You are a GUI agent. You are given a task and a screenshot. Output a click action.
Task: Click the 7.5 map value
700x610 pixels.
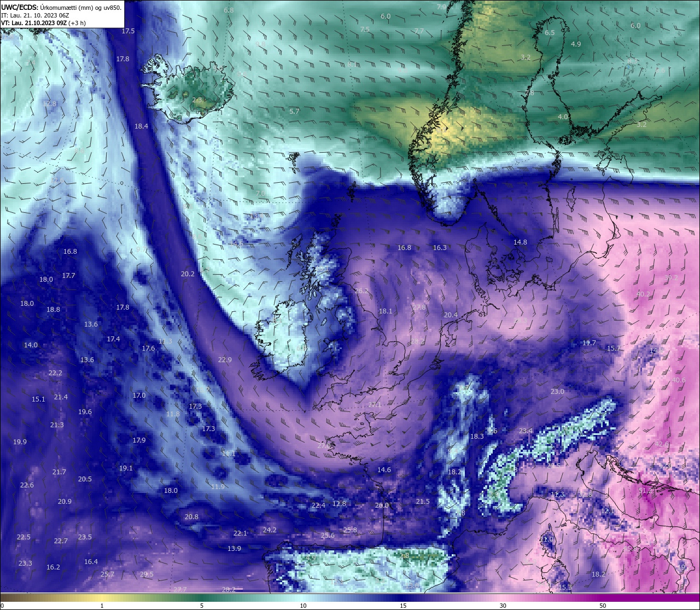365,30
